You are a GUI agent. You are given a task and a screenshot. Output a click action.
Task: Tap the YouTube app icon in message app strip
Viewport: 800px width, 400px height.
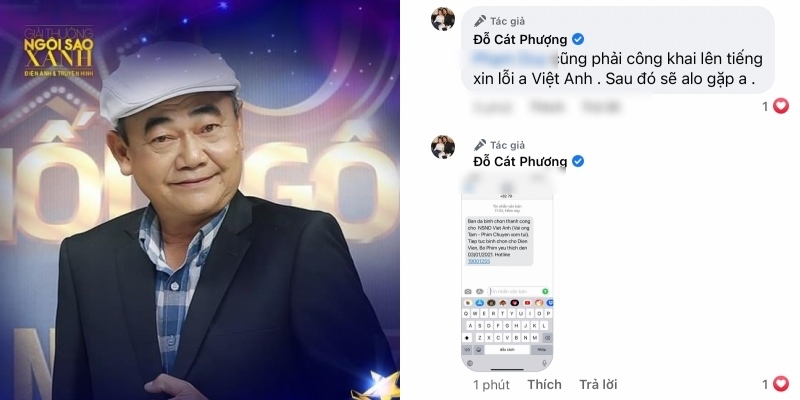[528, 303]
